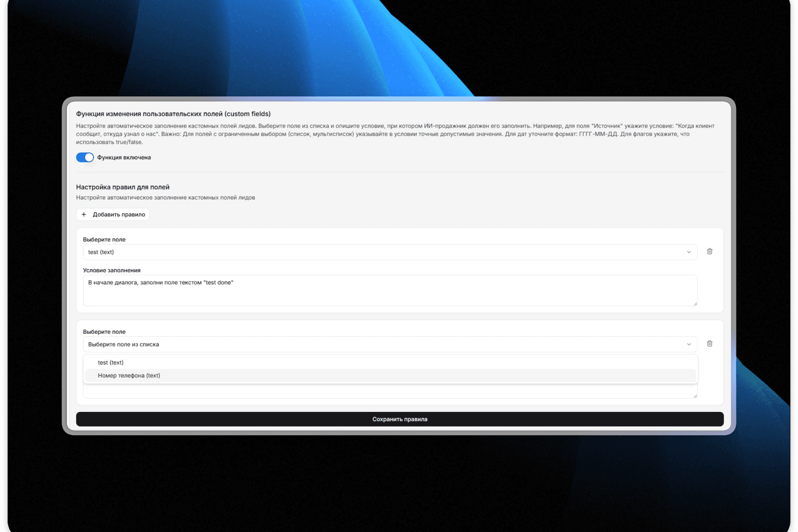798x532 pixels.
Task: Select "Номер телефона (text)" from list
Action: click(129, 375)
